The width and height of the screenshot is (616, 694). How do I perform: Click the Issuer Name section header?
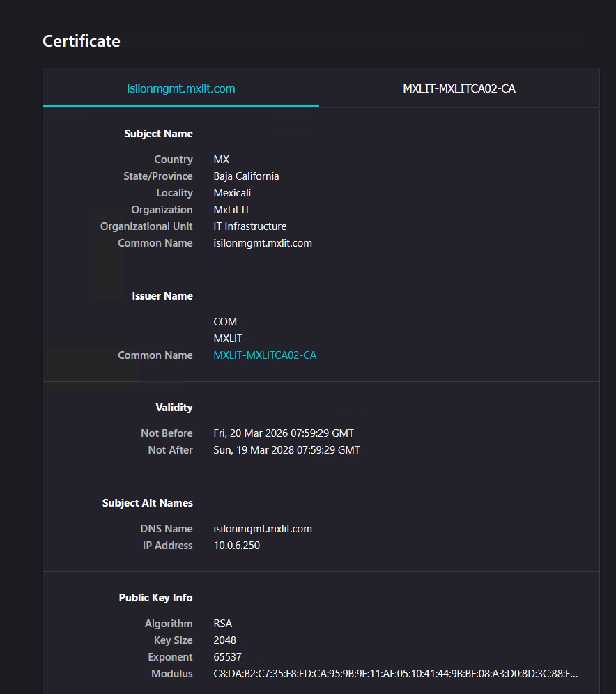coord(162,295)
